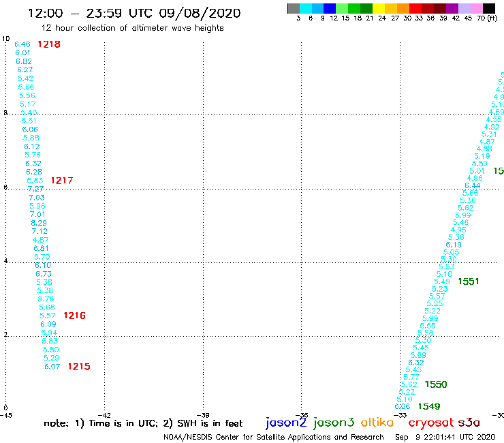Click the wave height value 4.92

(492, 127)
